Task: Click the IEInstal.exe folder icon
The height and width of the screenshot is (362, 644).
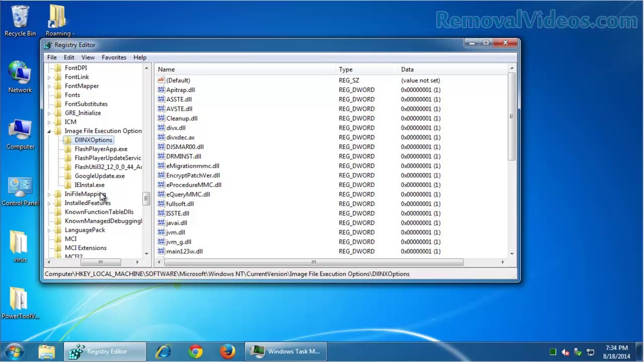Action: pos(68,185)
